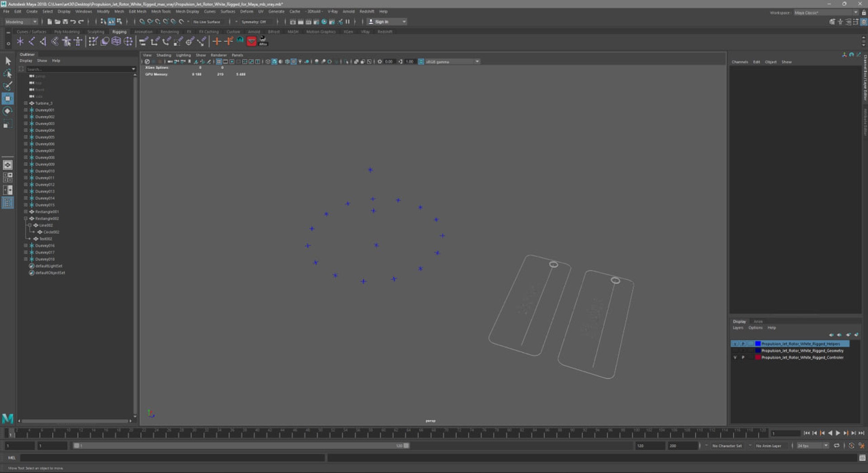This screenshot has width=868, height=473.
Task: Open the 24 fps frame rate dropdown
Action: (812, 446)
